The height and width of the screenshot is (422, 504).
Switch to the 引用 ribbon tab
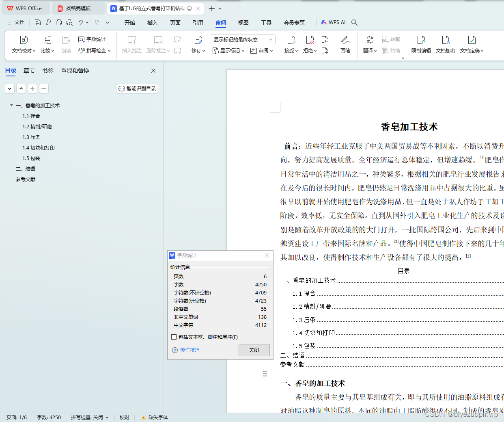(198, 23)
